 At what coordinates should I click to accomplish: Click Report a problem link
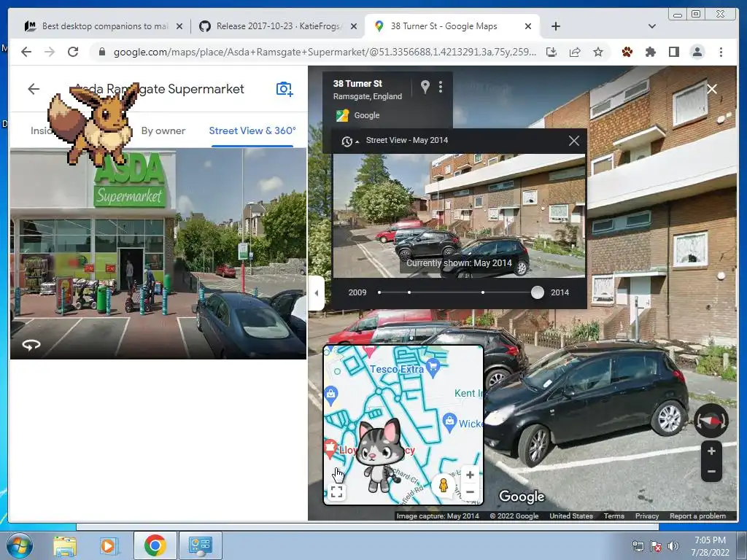pos(698,516)
